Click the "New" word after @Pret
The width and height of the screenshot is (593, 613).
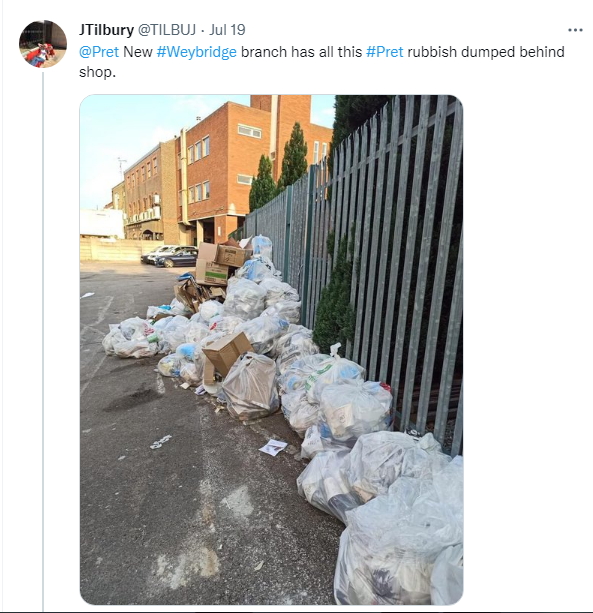pyautogui.click(x=138, y=52)
